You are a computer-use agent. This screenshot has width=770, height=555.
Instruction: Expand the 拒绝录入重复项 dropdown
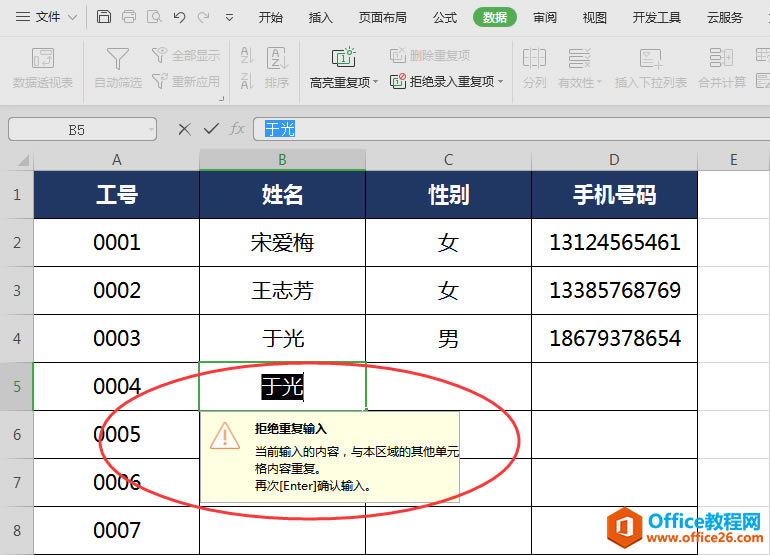(x=501, y=82)
